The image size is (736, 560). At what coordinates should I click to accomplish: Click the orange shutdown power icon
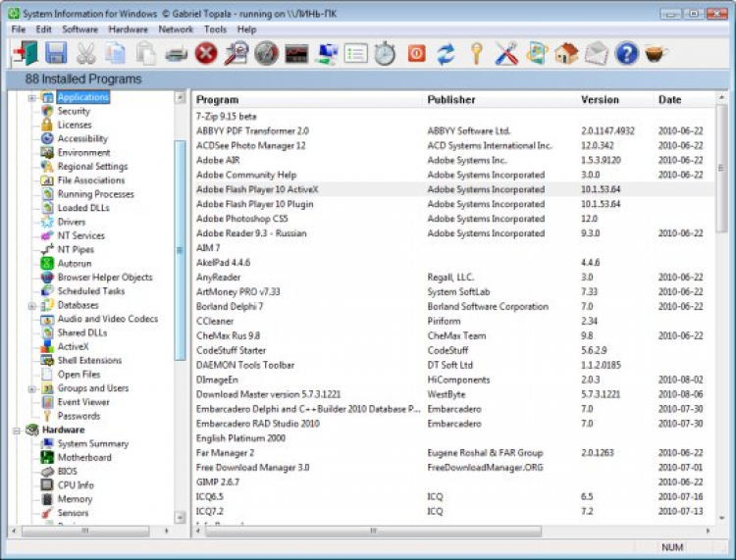[417, 54]
